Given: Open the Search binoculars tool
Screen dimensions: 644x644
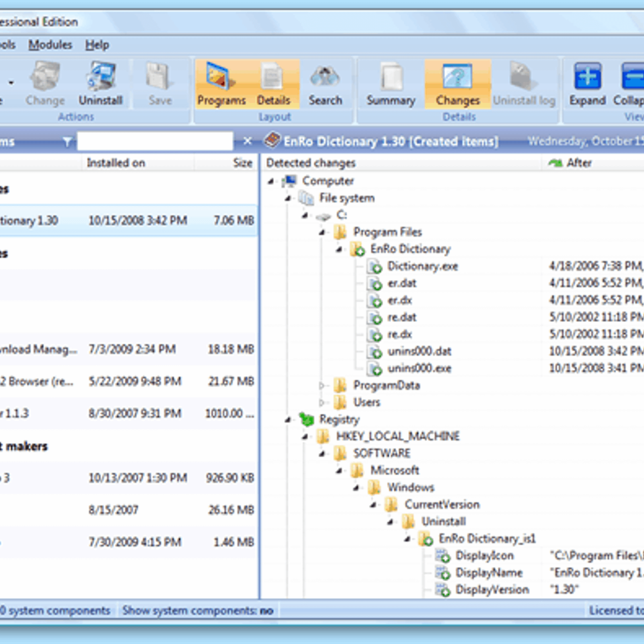Looking at the screenshot, I should click(325, 84).
